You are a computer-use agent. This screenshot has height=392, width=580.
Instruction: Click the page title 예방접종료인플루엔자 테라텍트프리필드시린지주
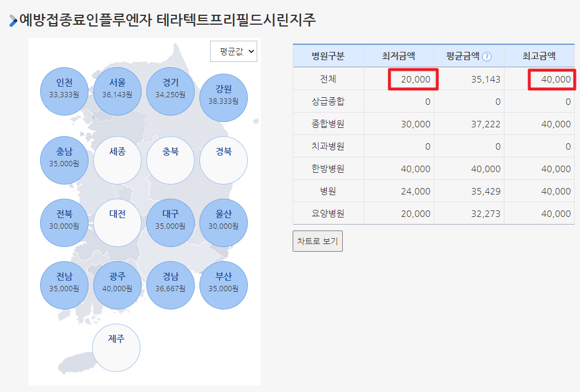coord(168,19)
